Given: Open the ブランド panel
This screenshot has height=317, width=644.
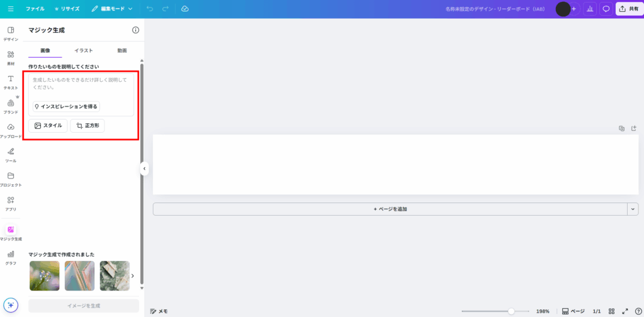Looking at the screenshot, I should click(11, 106).
